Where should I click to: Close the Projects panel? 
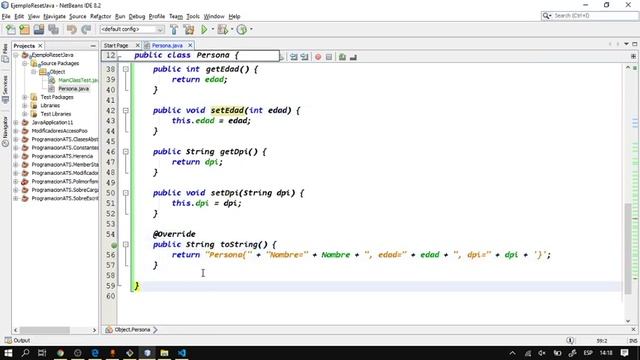[x=40, y=46]
